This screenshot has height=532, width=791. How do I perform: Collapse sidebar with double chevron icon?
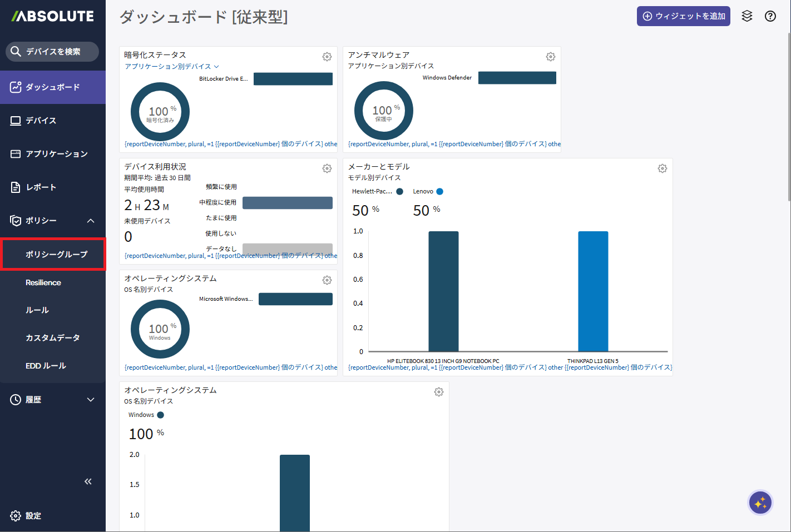[88, 481]
